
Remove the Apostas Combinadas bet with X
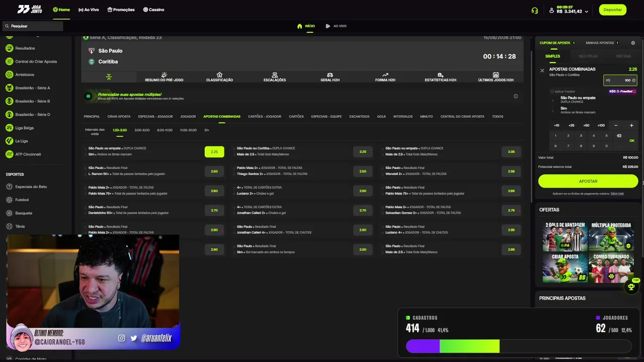pyautogui.click(x=542, y=70)
